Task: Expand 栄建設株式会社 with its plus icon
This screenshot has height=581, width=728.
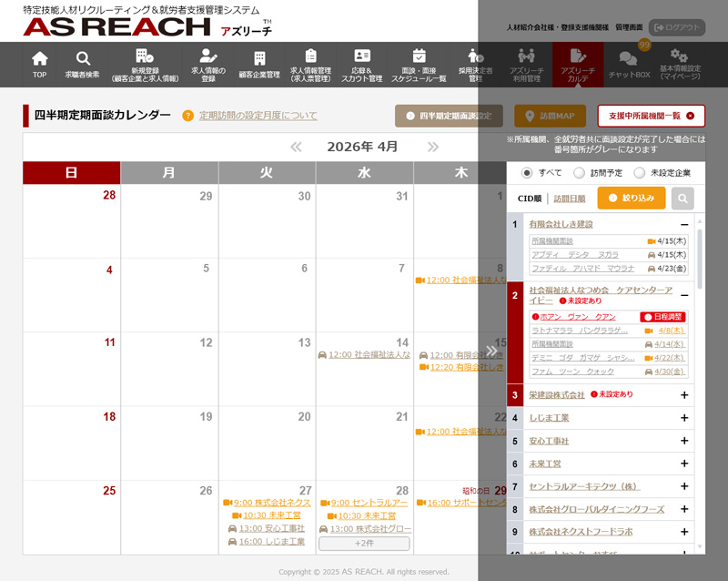Action: coord(684,395)
